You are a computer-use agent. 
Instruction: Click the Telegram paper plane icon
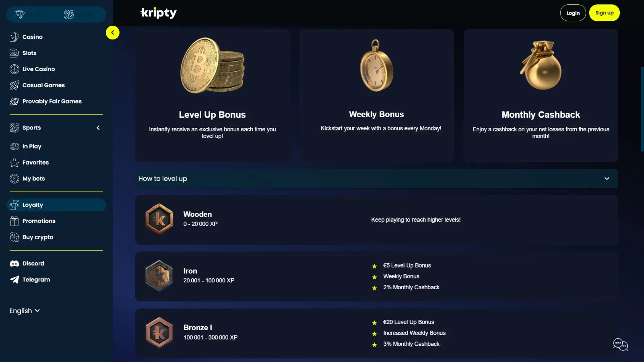pyautogui.click(x=14, y=280)
